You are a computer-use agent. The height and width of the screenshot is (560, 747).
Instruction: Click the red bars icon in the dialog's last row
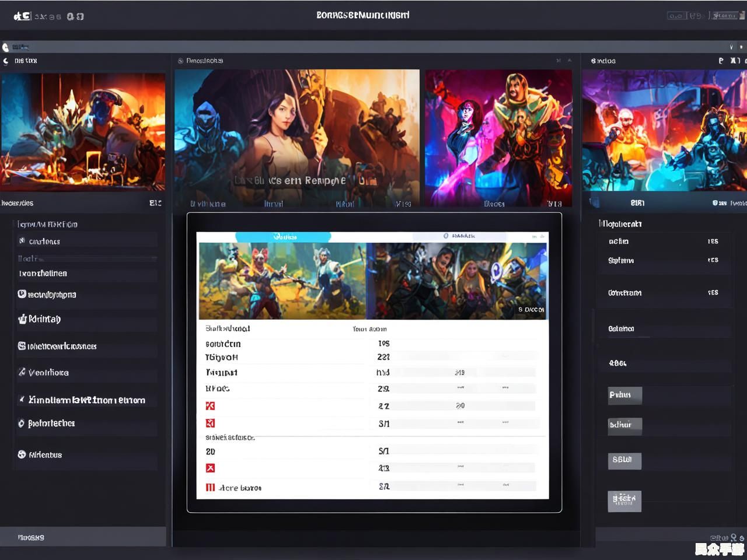(210, 487)
